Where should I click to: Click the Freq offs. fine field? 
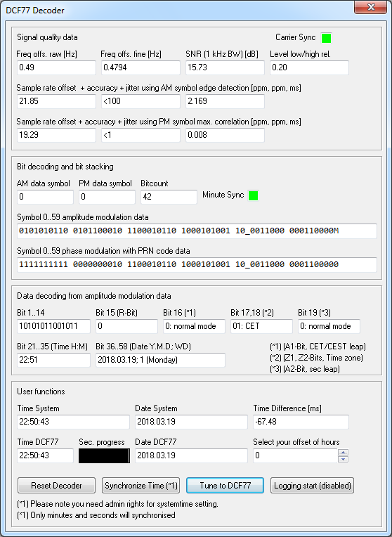(141, 67)
